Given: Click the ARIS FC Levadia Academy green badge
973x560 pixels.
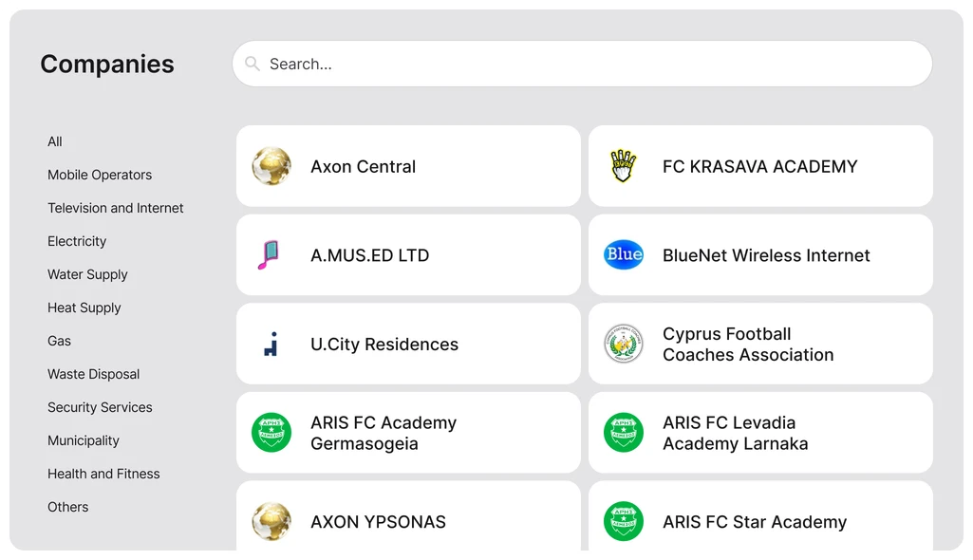Looking at the screenshot, I should 624,433.
